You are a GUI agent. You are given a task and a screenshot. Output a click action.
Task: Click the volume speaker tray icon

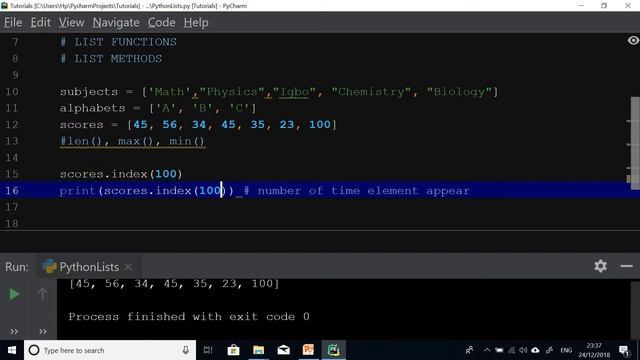523,350
